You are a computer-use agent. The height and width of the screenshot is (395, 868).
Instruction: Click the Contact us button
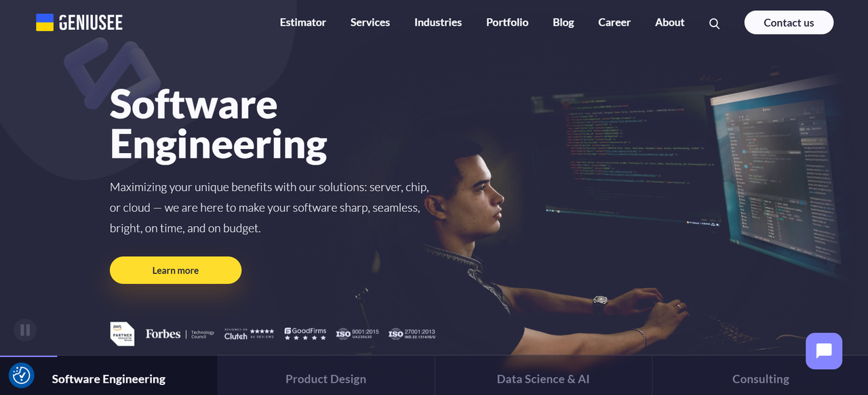click(789, 22)
